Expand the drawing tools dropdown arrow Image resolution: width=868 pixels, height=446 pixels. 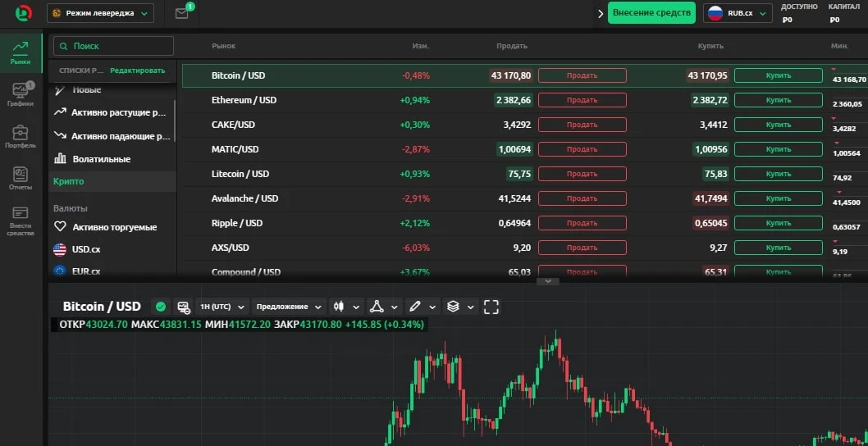tap(432, 307)
